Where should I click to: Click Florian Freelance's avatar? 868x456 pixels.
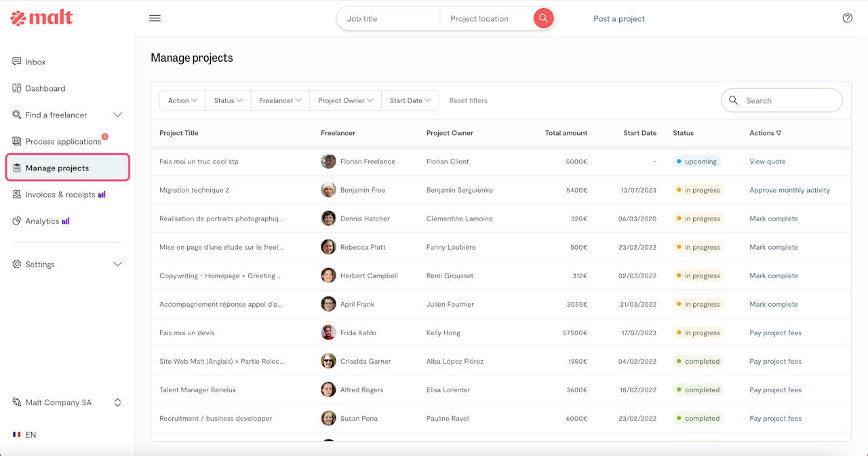(x=328, y=161)
